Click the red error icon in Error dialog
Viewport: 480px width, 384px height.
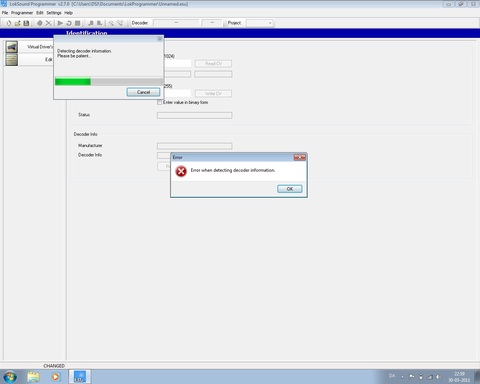click(x=181, y=171)
